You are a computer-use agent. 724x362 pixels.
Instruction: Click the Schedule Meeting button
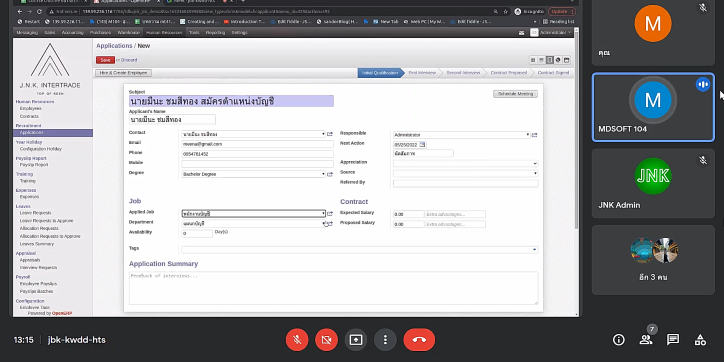[515, 94]
